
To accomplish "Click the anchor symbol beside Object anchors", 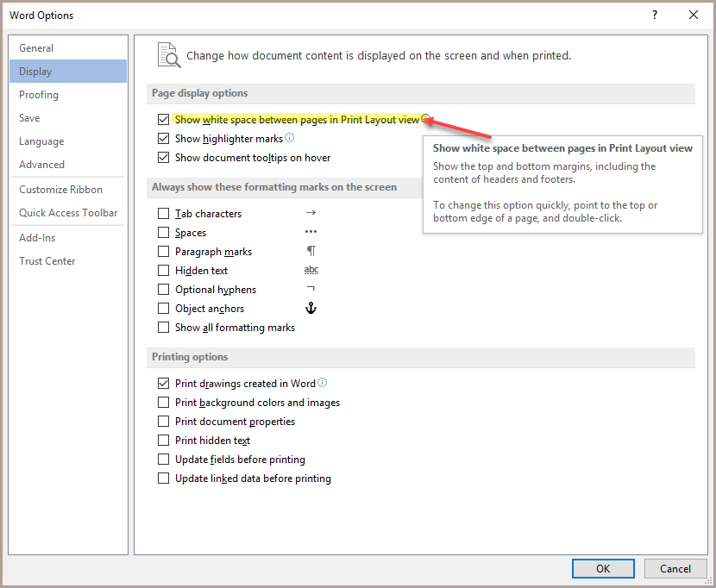I will pyautogui.click(x=311, y=308).
